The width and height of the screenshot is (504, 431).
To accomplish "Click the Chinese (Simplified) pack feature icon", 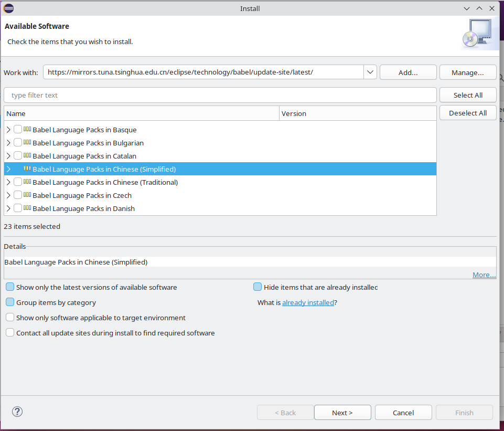I will 27,169.
